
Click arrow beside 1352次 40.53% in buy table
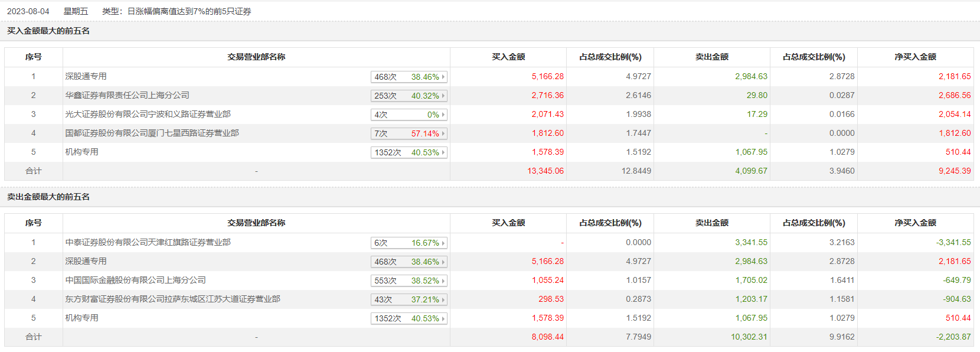click(x=443, y=152)
